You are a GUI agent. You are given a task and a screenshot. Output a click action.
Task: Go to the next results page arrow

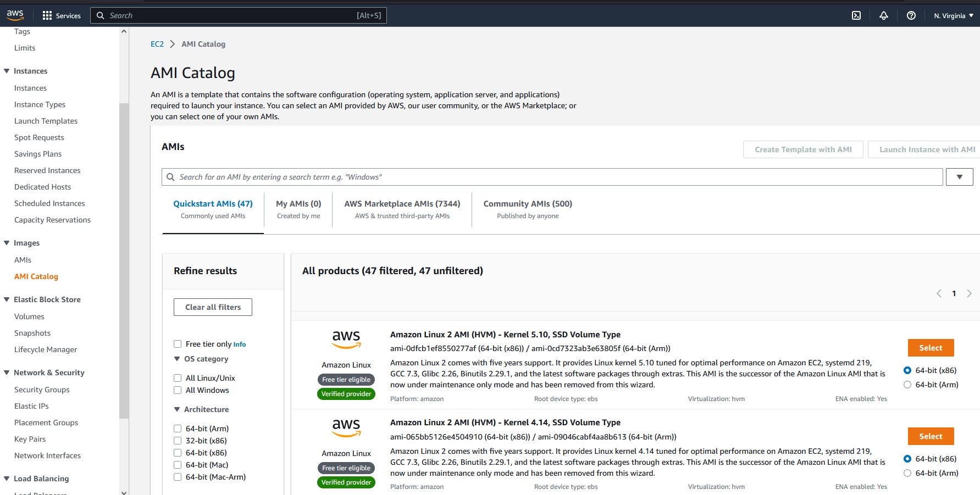(x=969, y=293)
